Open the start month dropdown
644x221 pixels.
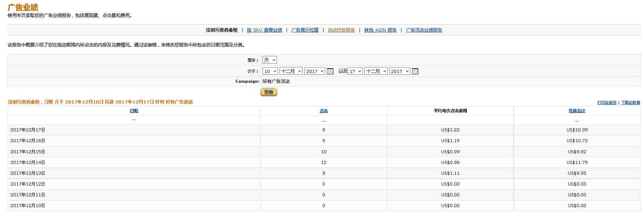[291, 71]
